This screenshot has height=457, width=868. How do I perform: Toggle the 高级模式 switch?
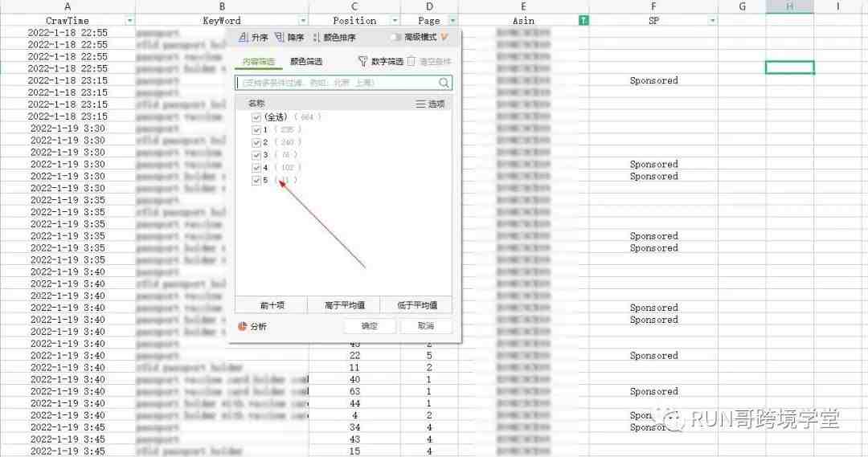(395, 37)
